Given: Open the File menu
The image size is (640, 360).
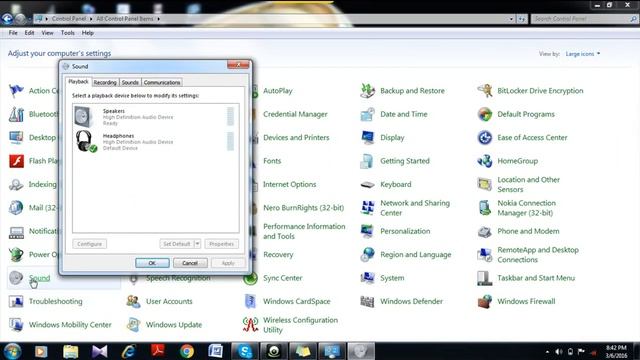Looking at the screenshot, I should coord(13,33).
